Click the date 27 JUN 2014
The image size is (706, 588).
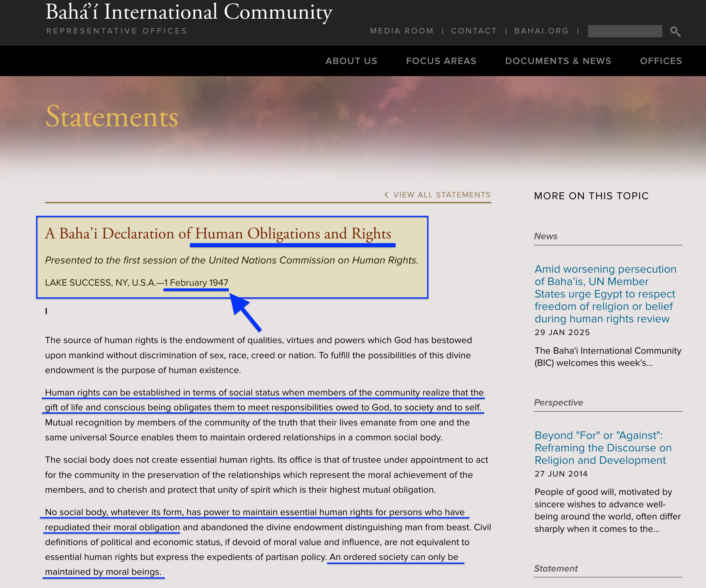click(x=561, y=474)
